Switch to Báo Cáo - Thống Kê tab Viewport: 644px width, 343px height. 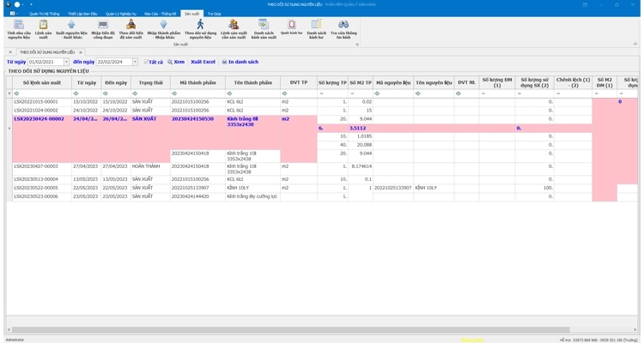point(160,14)
